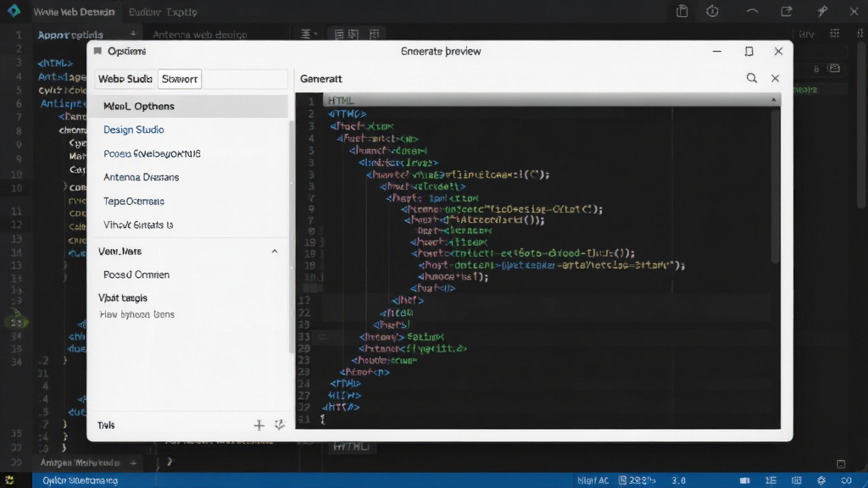Add a tab with the plus beside Apport options
868x488 pixels.
tap(133, 34)
